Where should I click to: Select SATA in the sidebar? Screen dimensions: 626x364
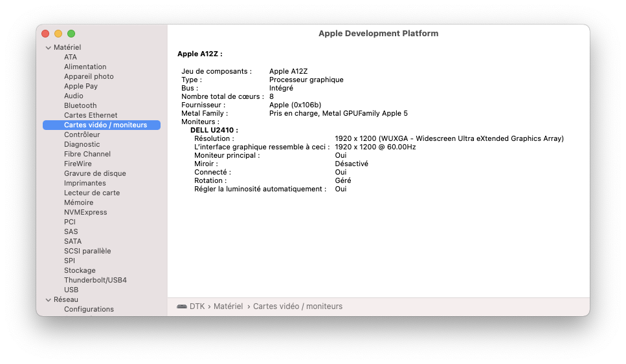73,241
